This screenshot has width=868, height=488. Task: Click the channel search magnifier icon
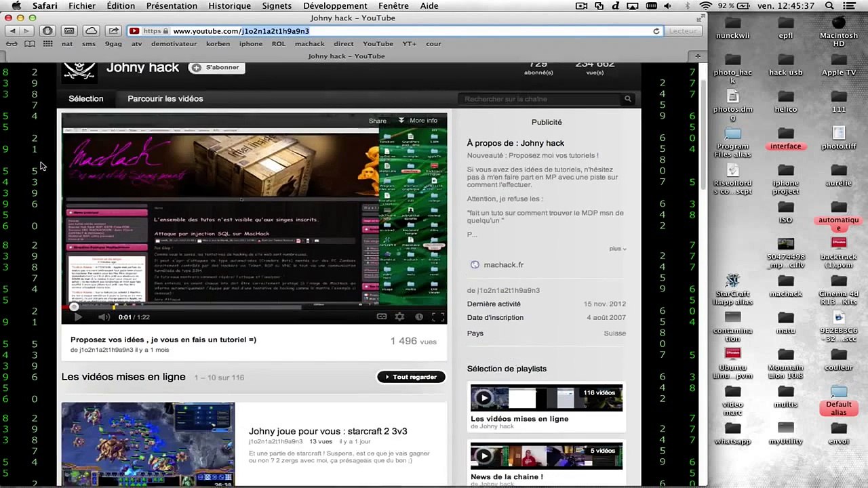pyautogui.click(x=627, y=99)
